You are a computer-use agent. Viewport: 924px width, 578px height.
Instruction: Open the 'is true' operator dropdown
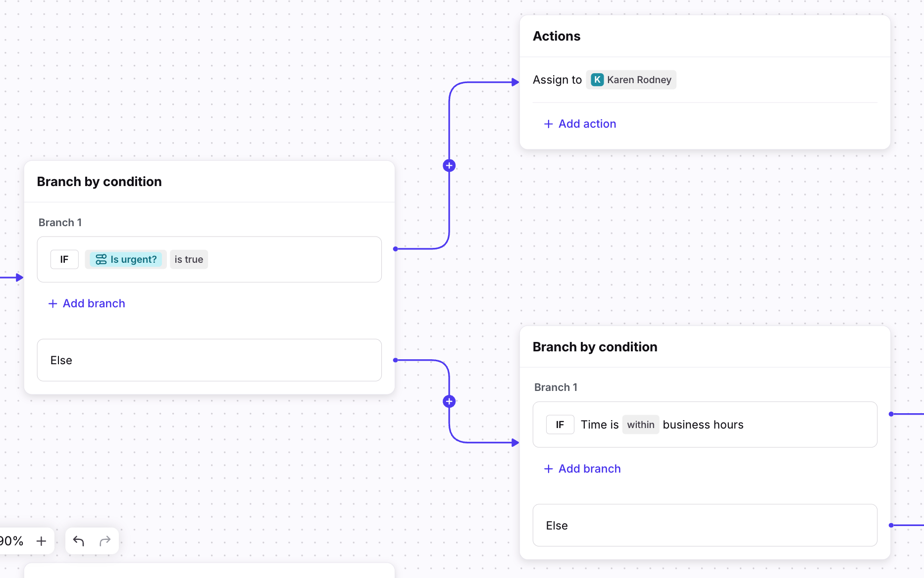coord(189,259)
